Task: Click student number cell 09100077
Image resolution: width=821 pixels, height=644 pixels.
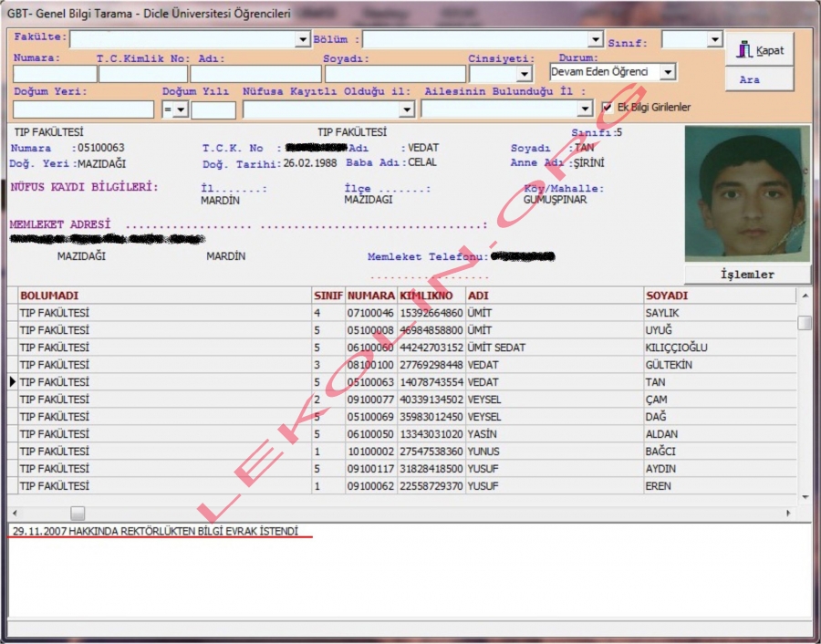Action: [371, 400]
